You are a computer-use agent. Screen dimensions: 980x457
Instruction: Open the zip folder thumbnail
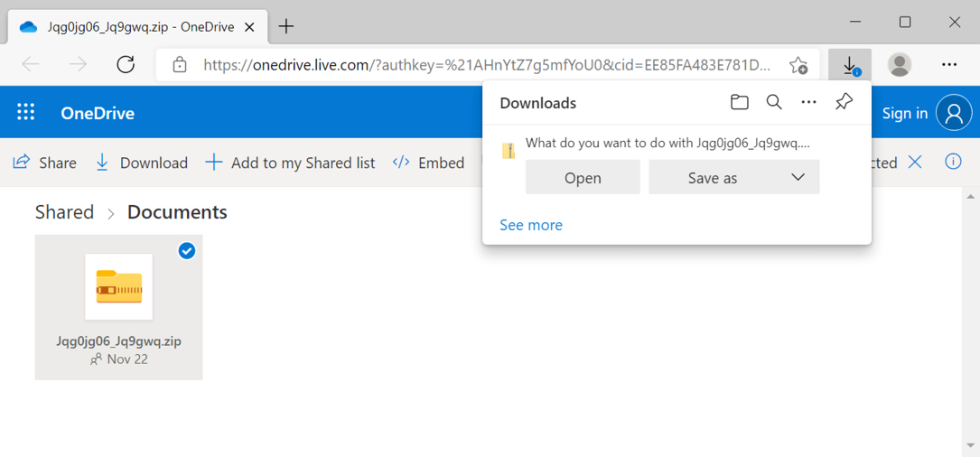[118, 287]
